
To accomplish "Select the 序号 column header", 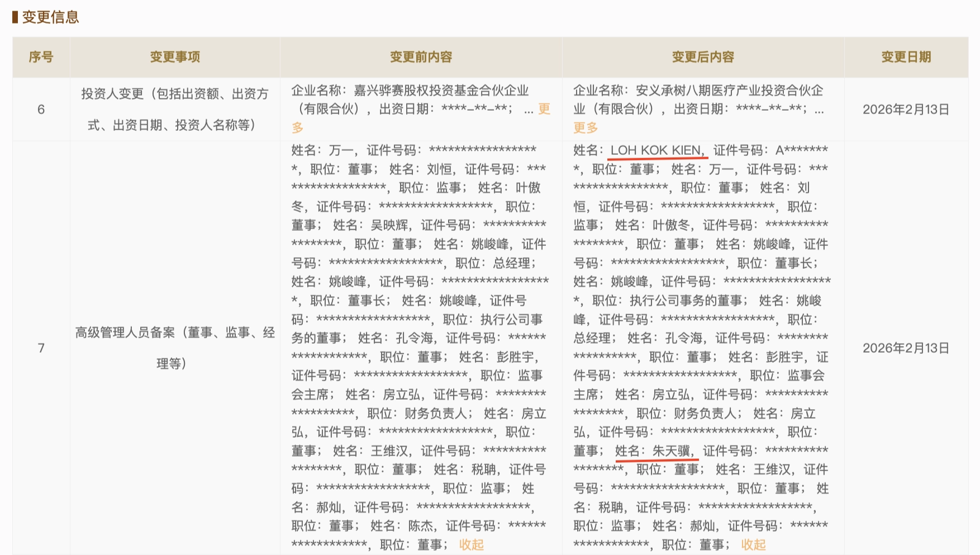I will [x=40, y=56].
